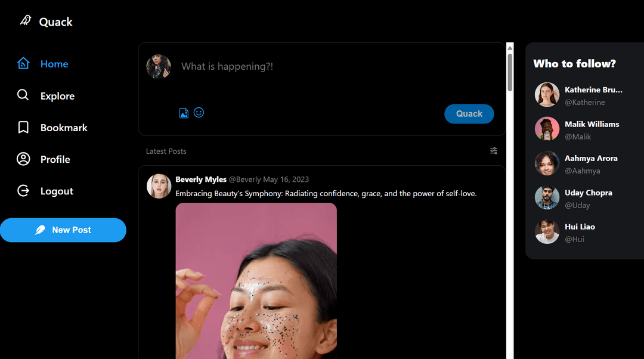Submit post with the Quack button

[x=469, y=114]
